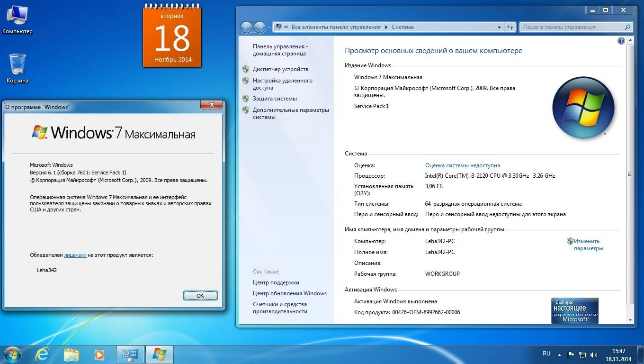The height and width of the screenshot is (364, 644).
Task: Expand the address bar history dropdown
Action: coord(499,27)
